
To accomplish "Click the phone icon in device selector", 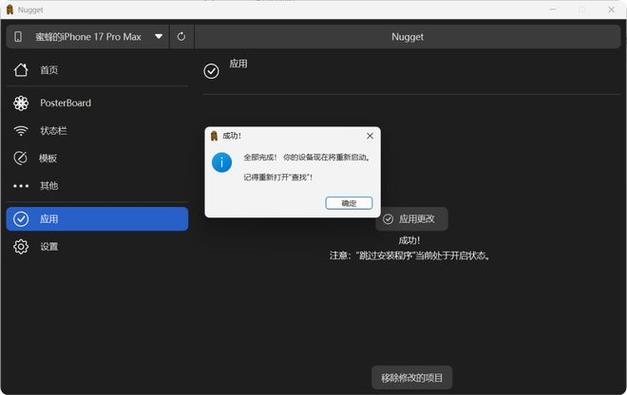I will (x=18, y=37).
